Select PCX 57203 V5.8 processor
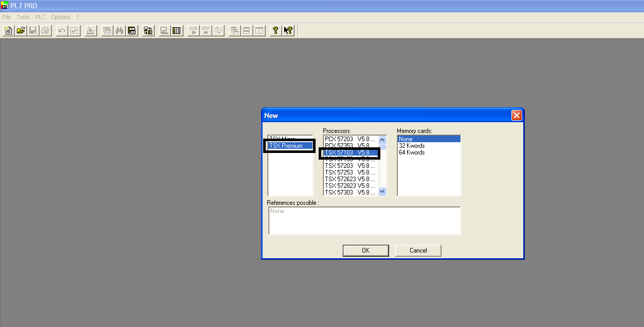This screenshot has height=327, width=644. coord(351,139)
